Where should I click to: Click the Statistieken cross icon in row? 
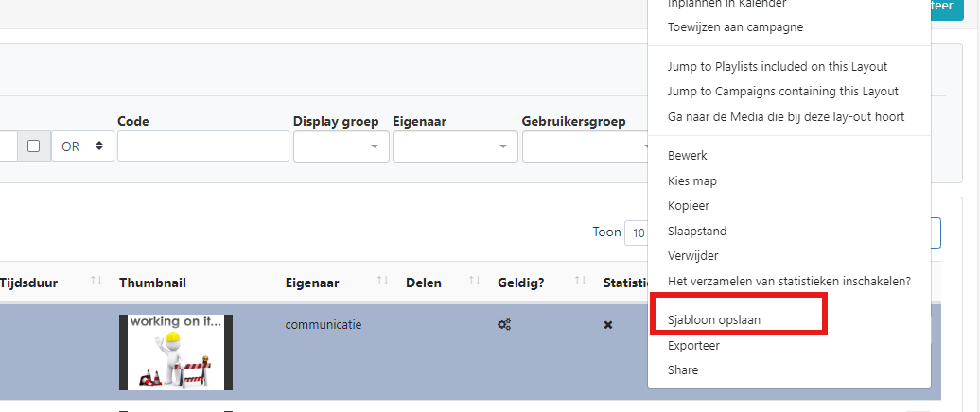point(608,325)
